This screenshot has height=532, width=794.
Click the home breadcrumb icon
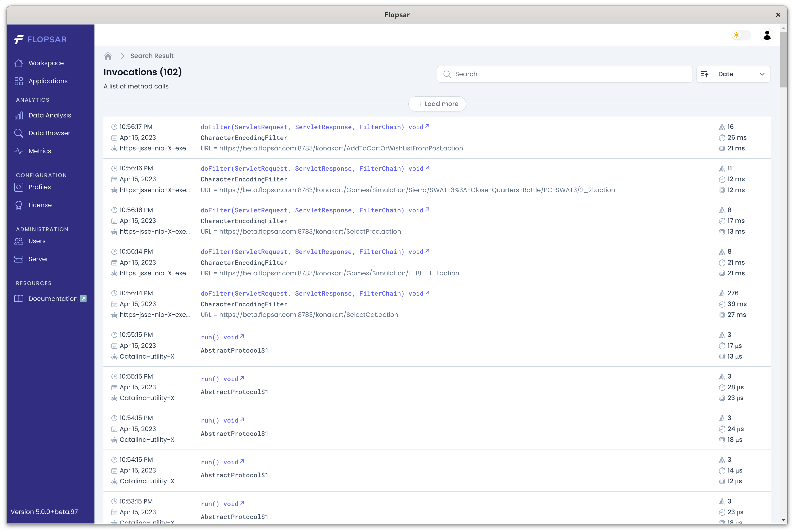[x=108, y=56]
